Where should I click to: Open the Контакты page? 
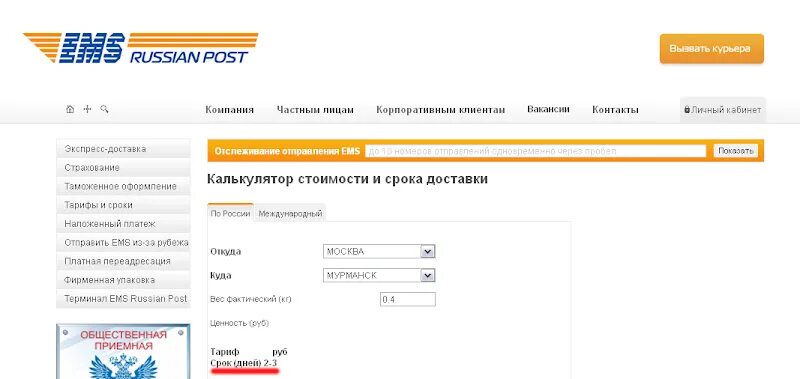click(x=615, y=110)
